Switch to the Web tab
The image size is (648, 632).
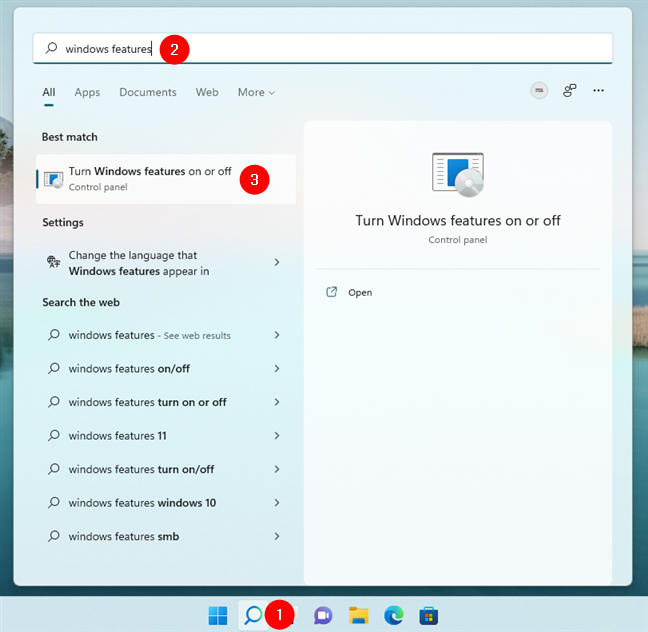(207, 92)
